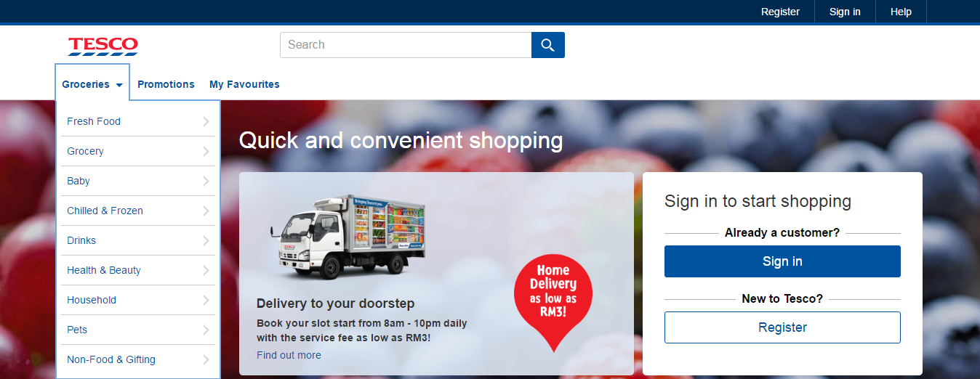Select the Health & Beauty category
The width and height of the screenshot is (980, 379).
[138, 270]
